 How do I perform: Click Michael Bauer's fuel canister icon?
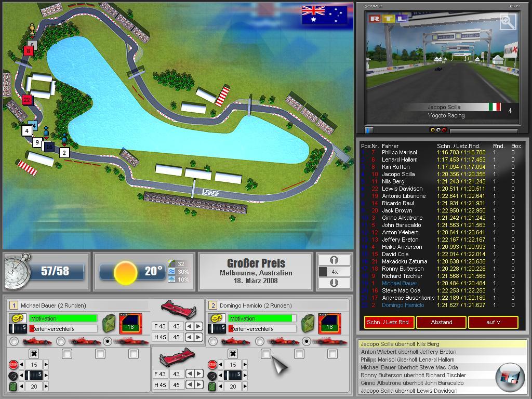pyautogui.click(x=109, y=323)
